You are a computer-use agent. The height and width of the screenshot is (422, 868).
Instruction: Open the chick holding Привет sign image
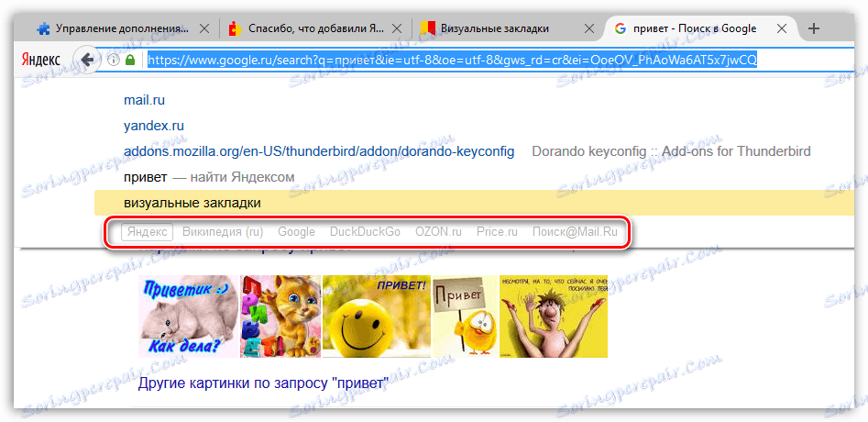[x=465, y=316]
